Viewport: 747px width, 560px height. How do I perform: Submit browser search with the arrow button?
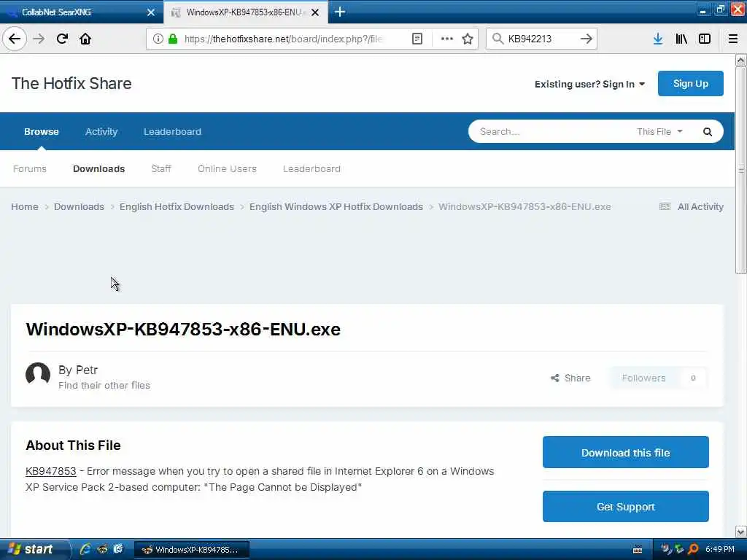click(x=587, y=39)
